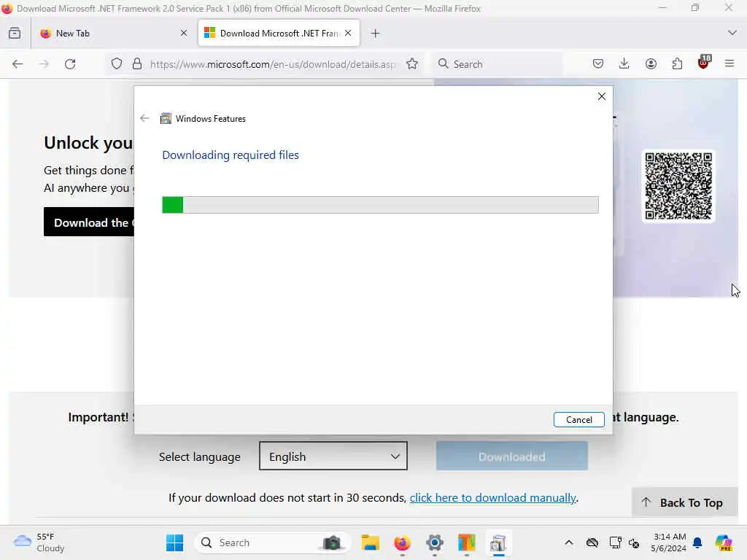Bookmark this page with the star icon
The image size is (747, 560).
click(412, 64)
